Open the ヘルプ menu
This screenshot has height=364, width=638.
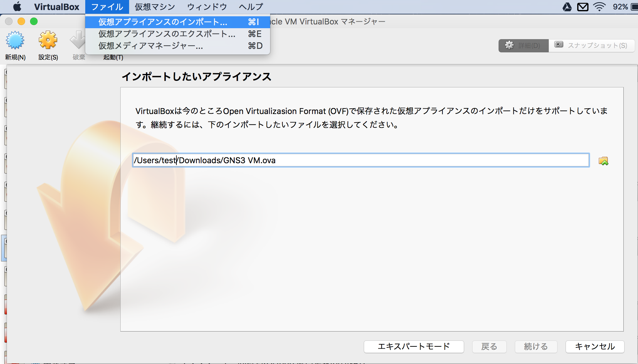pyautogui.click(x=251, y=7)
